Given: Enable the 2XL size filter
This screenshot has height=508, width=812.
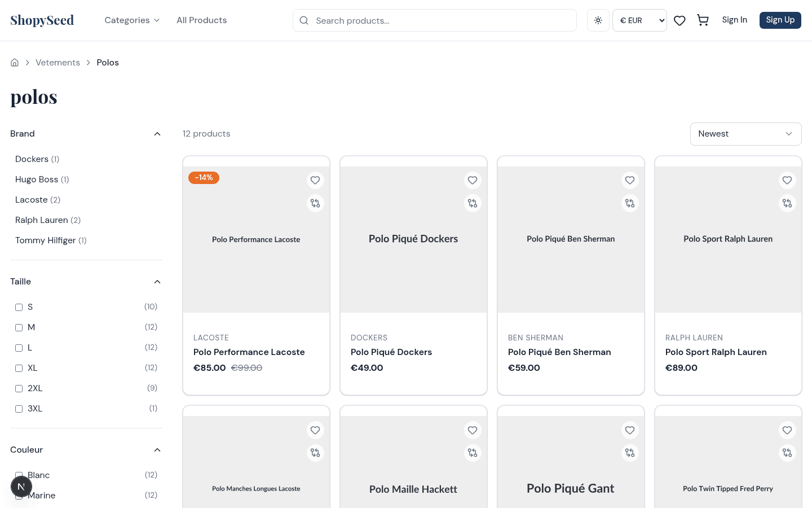Looking at the screenshot, I should tap(19, 388).
